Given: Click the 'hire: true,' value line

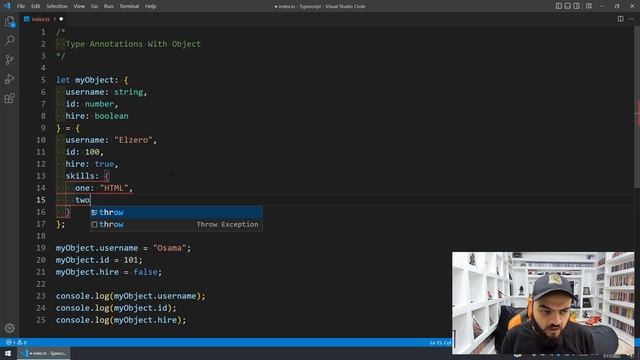Looking at the screenshot, I should [92, 164].
